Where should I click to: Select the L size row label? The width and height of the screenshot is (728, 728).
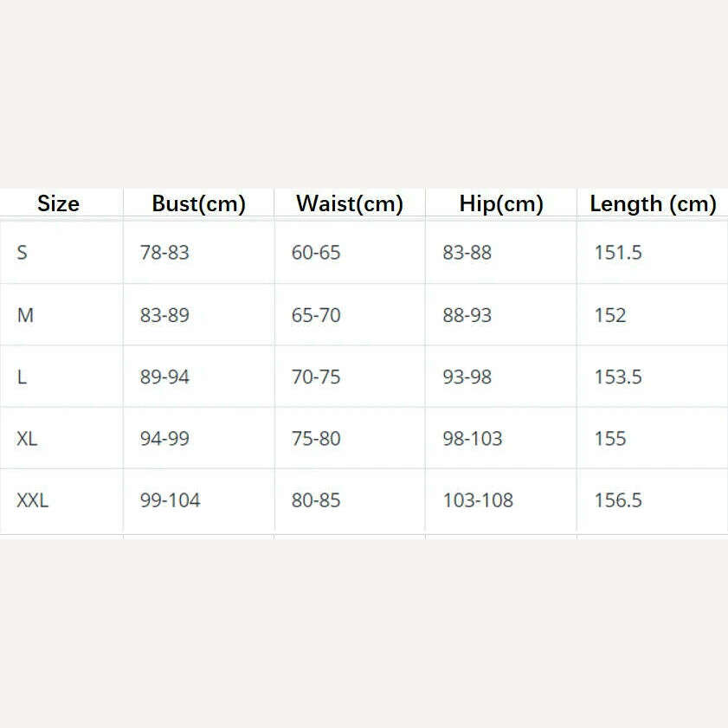pyautogui.click(x=23, y=377)
